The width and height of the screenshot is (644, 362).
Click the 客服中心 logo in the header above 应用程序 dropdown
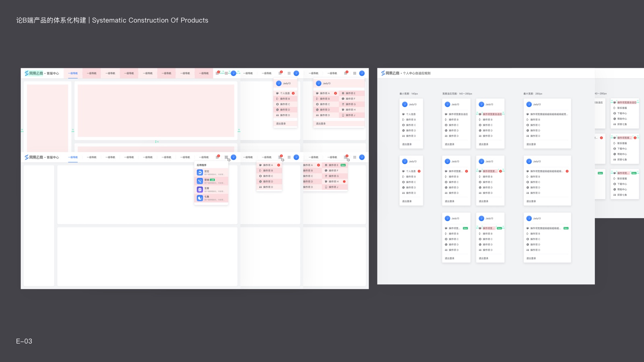(x=42, y=157)
